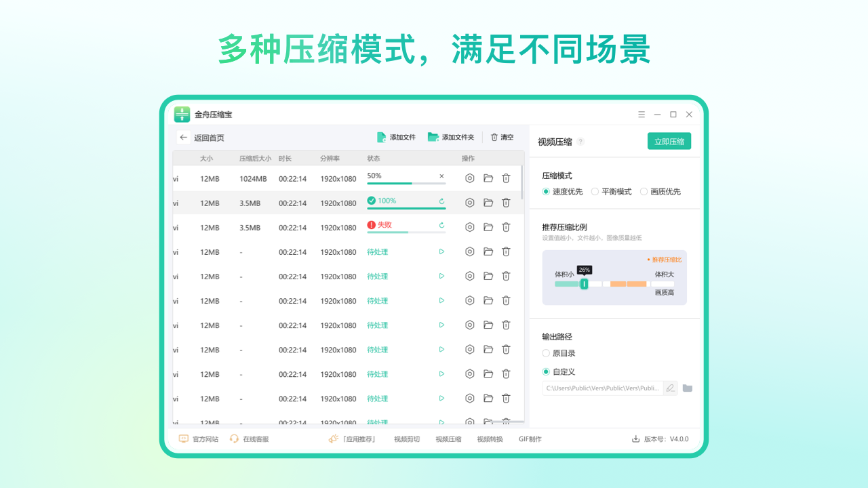The width and height of the screenshot is (868, 488).
Task: Enable the 画质优先 quality-priority mode
Action: pyautogui.click(x=644, y=191)
